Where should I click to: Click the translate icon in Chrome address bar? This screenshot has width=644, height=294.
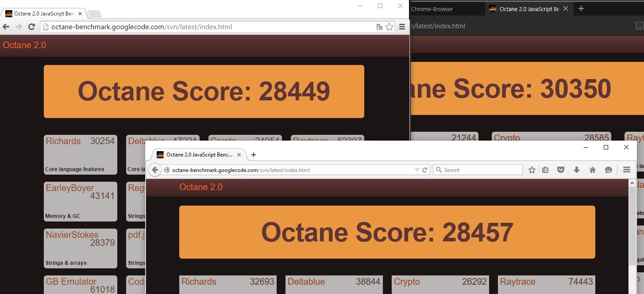pos(379,27)
